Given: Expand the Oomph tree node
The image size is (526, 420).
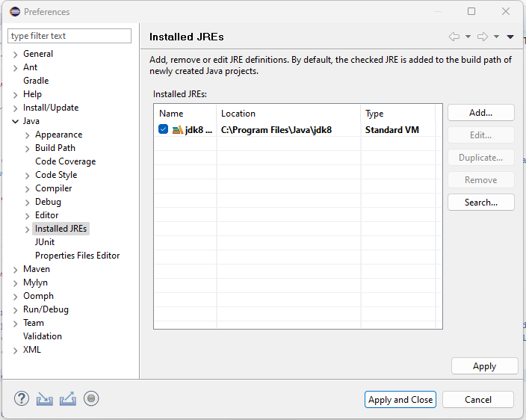Looking at the screenshot, I should [15, 296].
